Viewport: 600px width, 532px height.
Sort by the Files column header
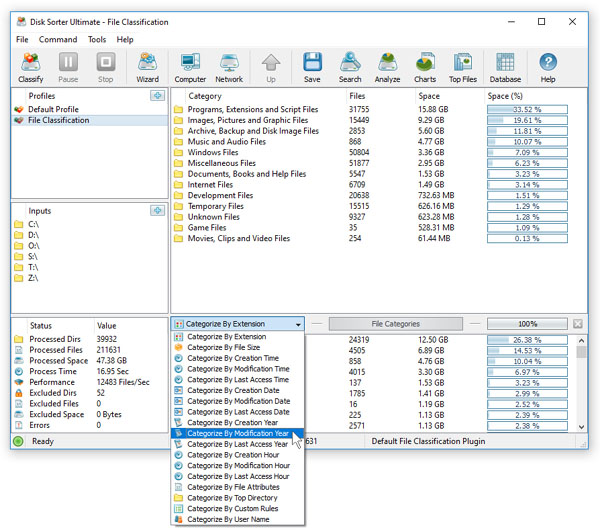[x=357, y=96]
